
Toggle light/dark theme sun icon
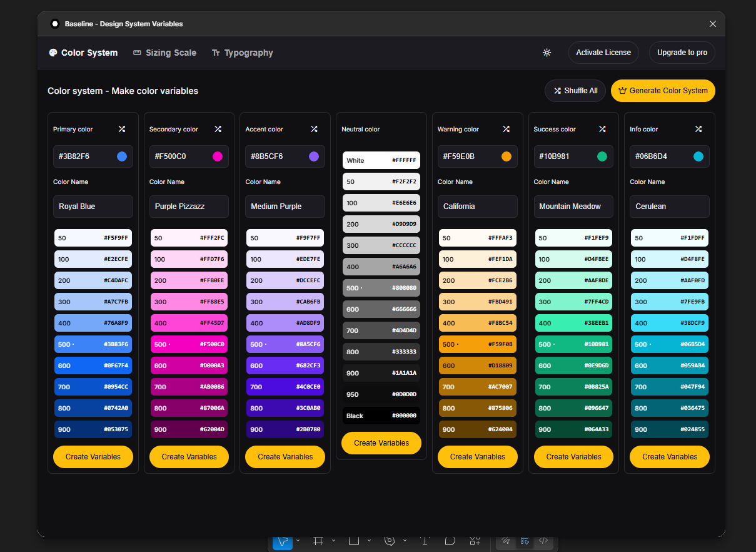[x=547, y=53]
